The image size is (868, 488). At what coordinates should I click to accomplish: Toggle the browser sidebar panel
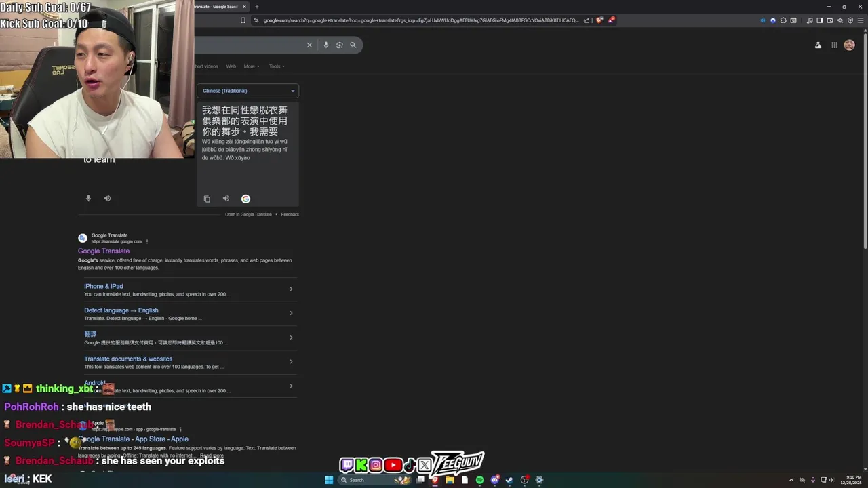(x=820, y=20)
